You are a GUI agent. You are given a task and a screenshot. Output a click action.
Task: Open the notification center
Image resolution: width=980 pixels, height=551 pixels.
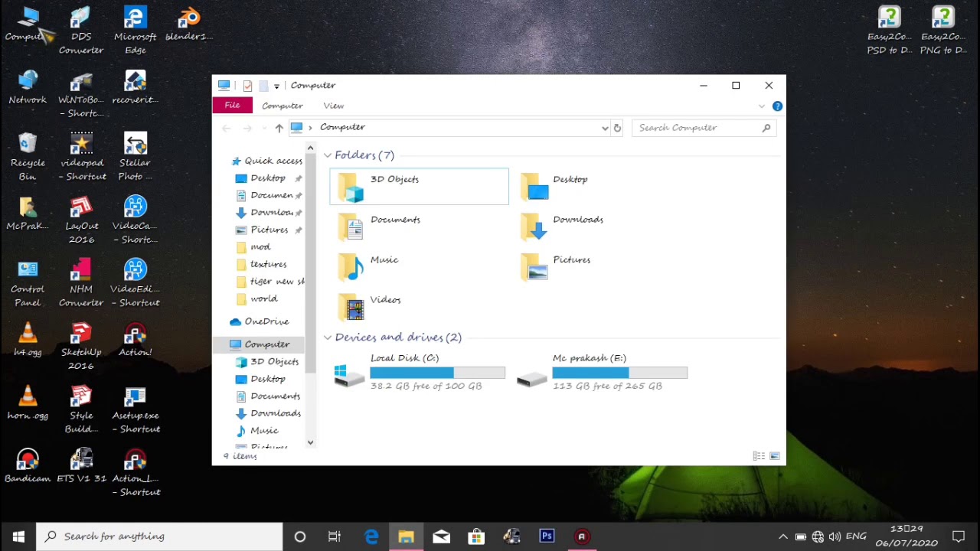[x=959, y=536]
